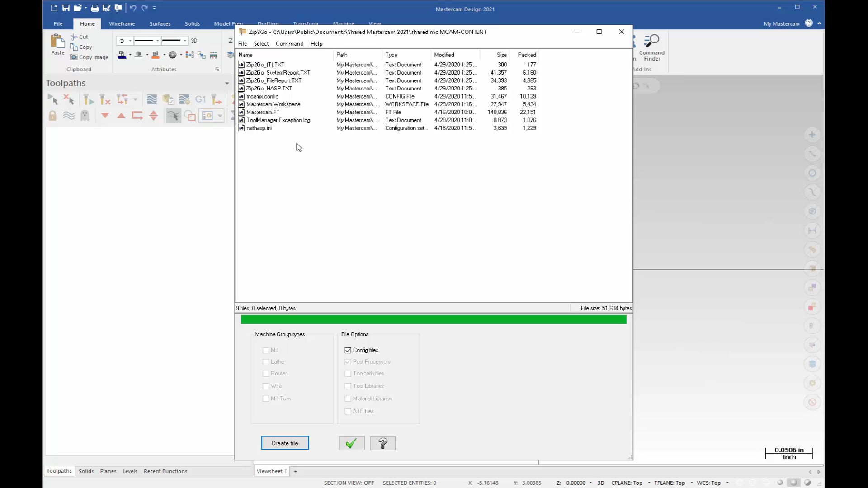The image size is (868, 488).
Task: Click the green checkmark confirm button
Action: 351,443
